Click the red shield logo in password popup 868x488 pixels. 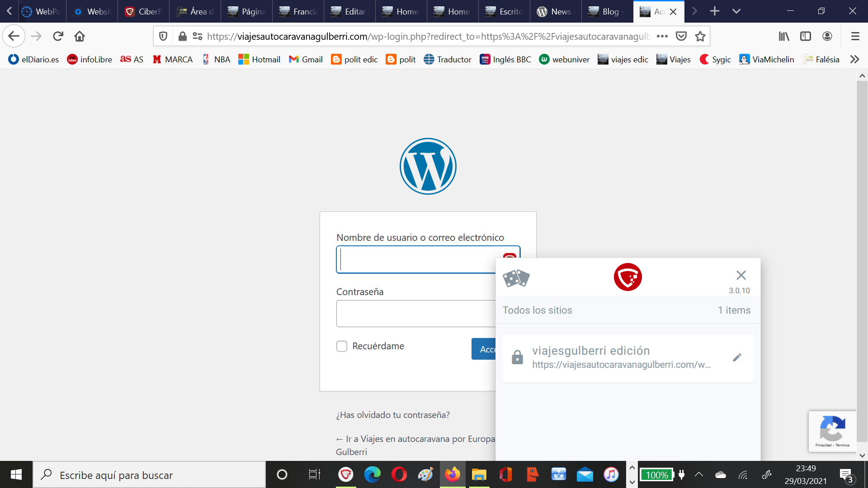pyautogui.click(x=628, y=277)
